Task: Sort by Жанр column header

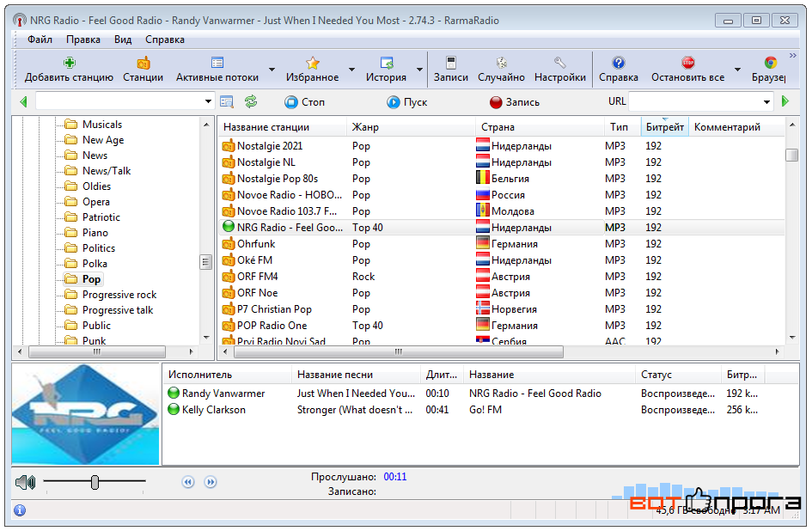Action: click(x=412, y=127)
